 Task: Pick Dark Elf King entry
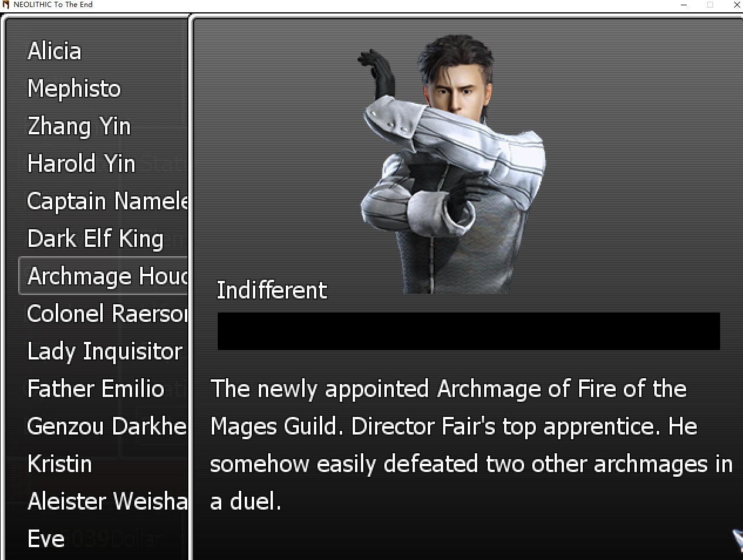pyautogui.click(x=96, y=239)
